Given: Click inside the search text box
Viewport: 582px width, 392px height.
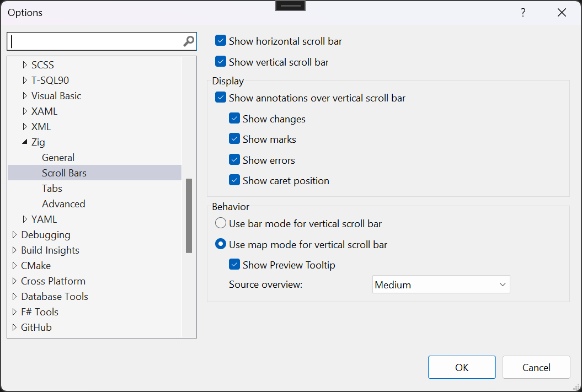Looking at the screenshot, I should coord(94,41).
